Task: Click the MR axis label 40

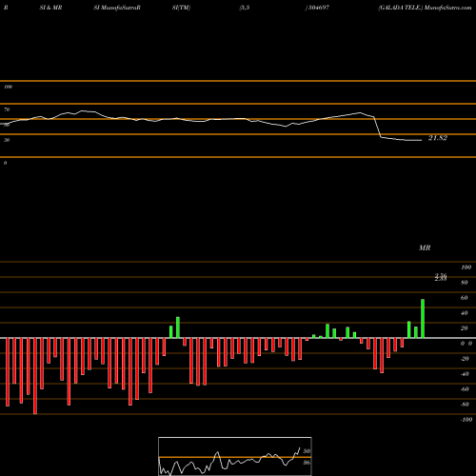Action: point(465,313)
